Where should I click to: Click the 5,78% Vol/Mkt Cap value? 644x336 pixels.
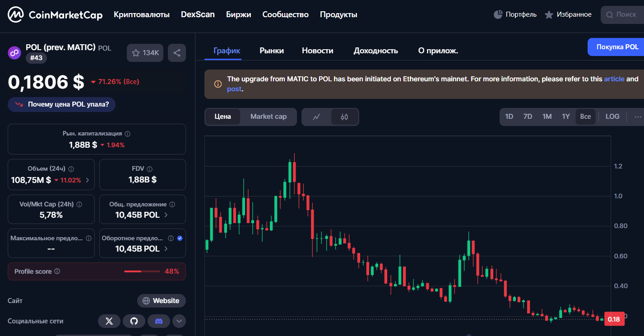tap(51, 215)
